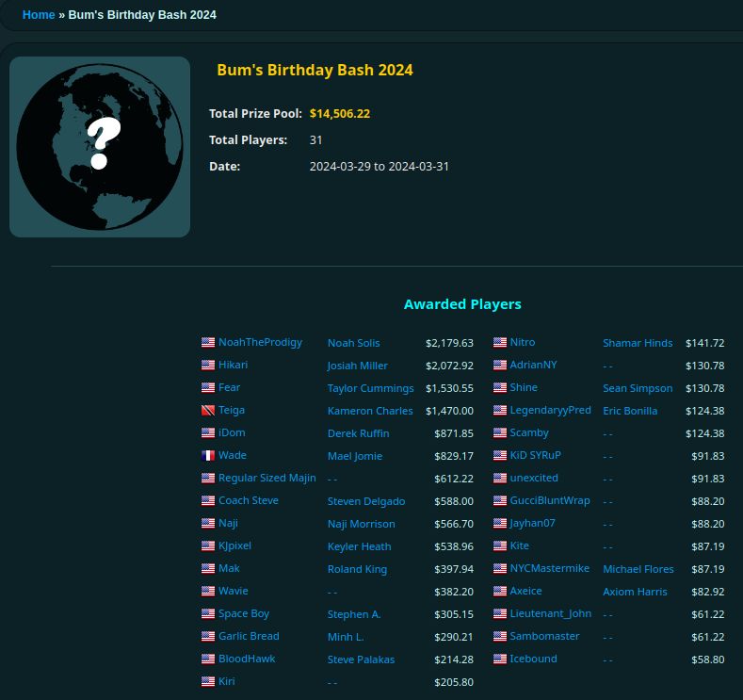
Task: Click the Trinidad flag next to Teiga
Action: (x=208, y=410)
